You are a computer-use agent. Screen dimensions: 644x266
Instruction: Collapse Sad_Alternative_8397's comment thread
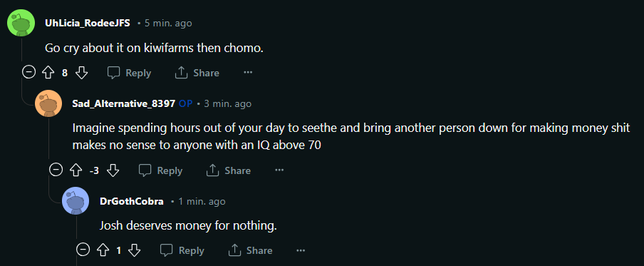click(56, 170)
